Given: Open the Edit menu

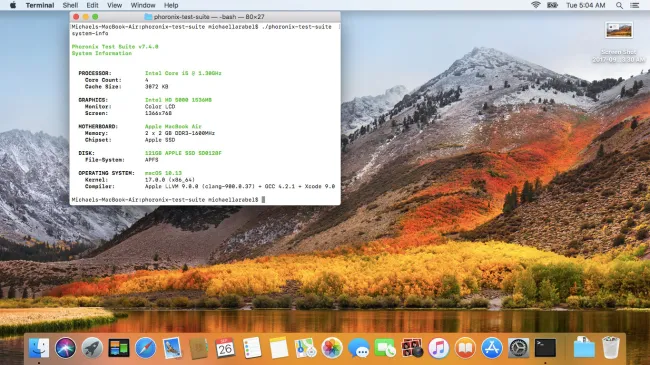Looking at the screenshot, I should pos(92,5).
